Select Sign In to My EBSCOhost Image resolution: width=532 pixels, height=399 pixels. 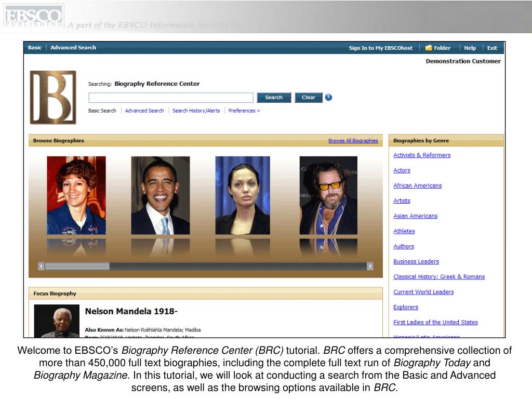381,48
